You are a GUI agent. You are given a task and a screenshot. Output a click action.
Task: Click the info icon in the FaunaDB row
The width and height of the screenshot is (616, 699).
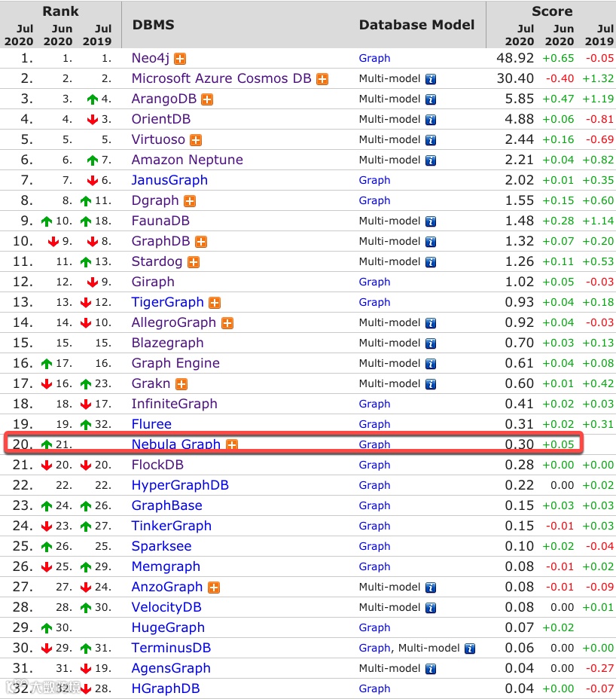[x=431, y=221]
